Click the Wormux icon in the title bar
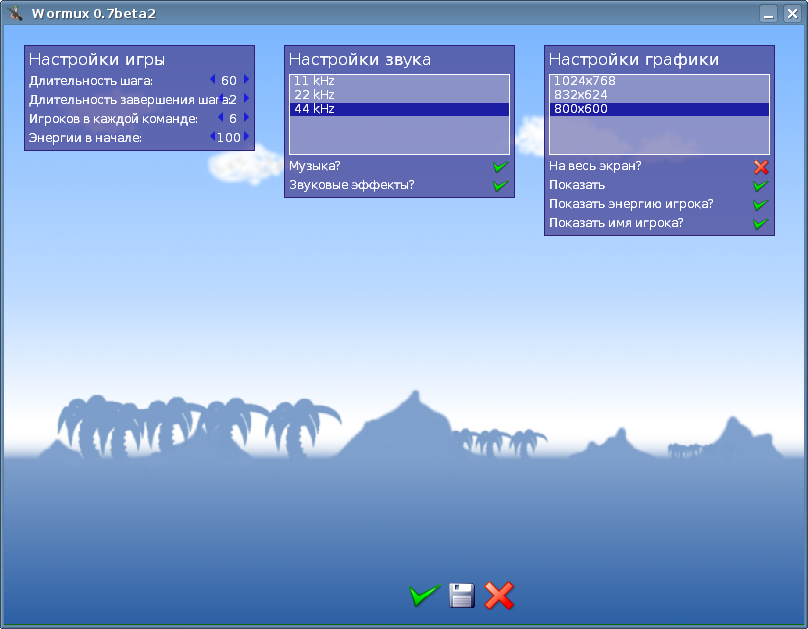This screenshot has width=808, height=629. point(14,13)
